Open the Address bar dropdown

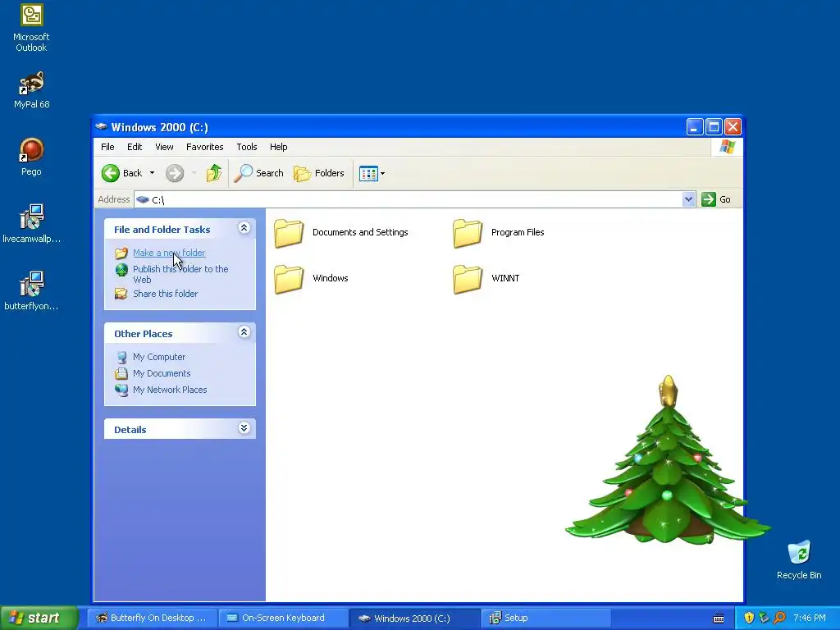688,199
